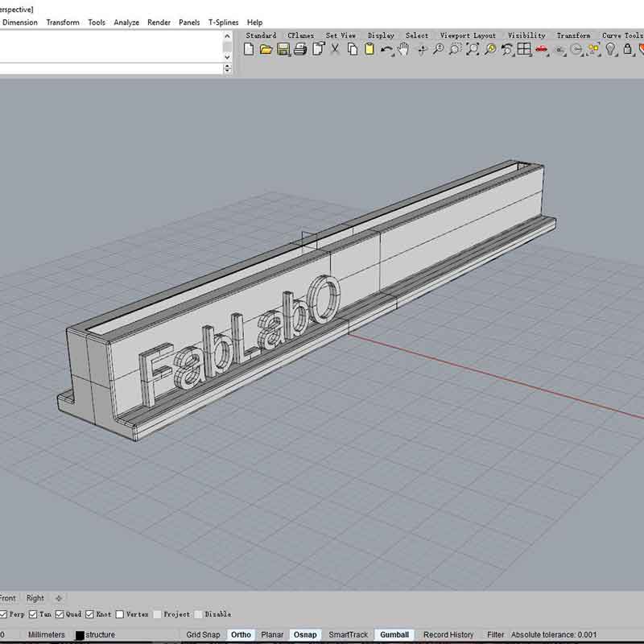Cut selection with the scissors icon
Viewport: 644px width, 644px height.
[x=335, y=49]
